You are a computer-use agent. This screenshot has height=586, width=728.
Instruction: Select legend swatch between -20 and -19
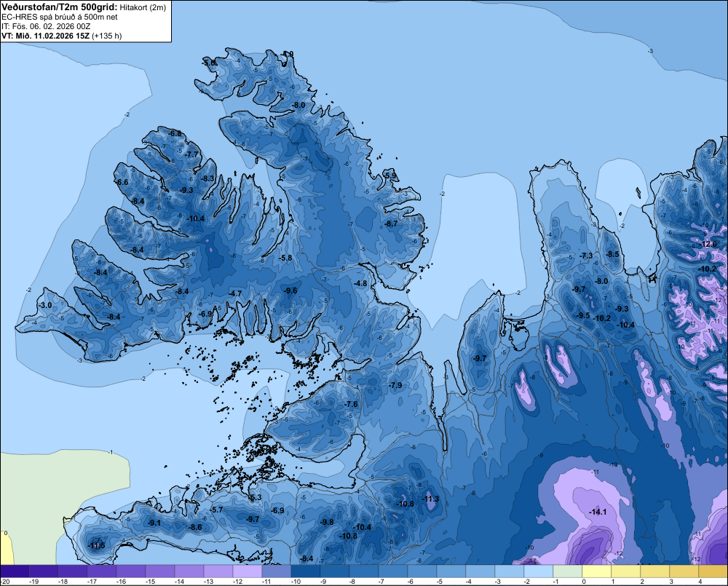tap(15, 571)
